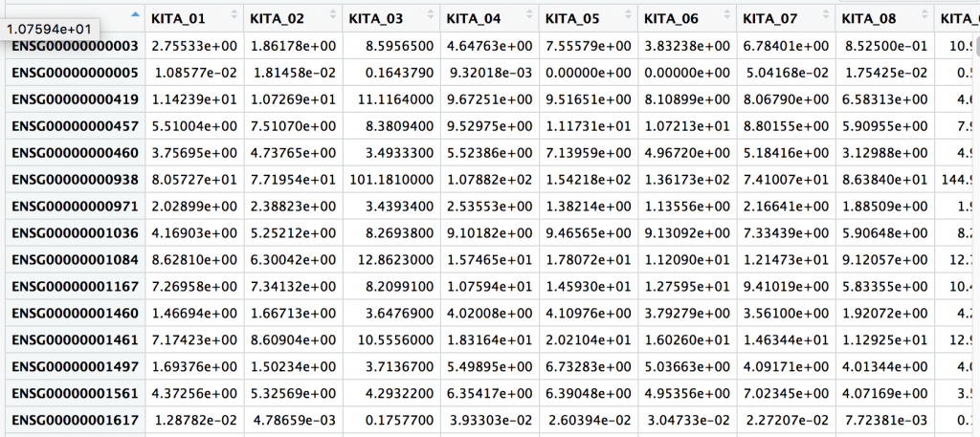Select row name ENSG00000001497
980x437 pixels.
pyautogui.click(x=75, y=366)
